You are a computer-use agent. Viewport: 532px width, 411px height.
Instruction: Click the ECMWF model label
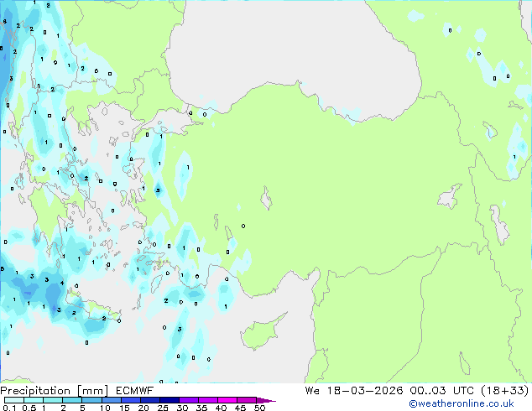[130, 391]
